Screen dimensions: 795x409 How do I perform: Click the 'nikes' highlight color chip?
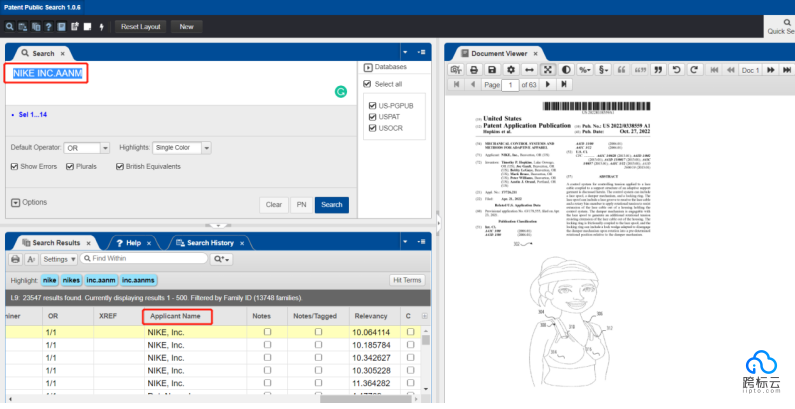pos(71,280)
